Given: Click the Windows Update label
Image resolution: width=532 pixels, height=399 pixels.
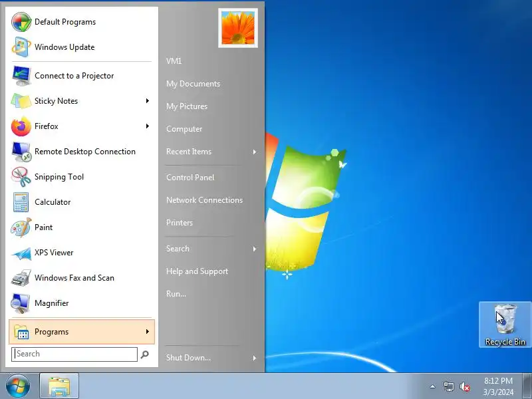Looking at the screenshot, I should click(65, 47).
